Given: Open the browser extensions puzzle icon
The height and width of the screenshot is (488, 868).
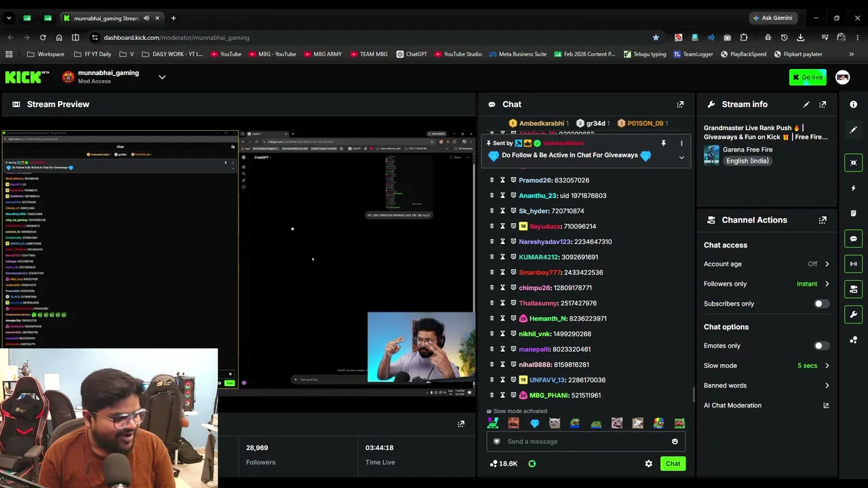Looking at the screenshot, I should tap(744, 37).
